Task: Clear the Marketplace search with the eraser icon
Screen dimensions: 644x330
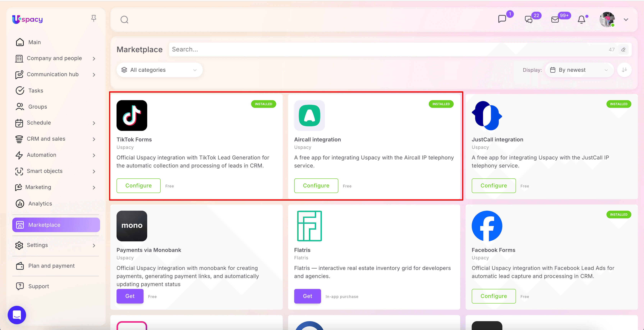Action: tap(623, 49)
